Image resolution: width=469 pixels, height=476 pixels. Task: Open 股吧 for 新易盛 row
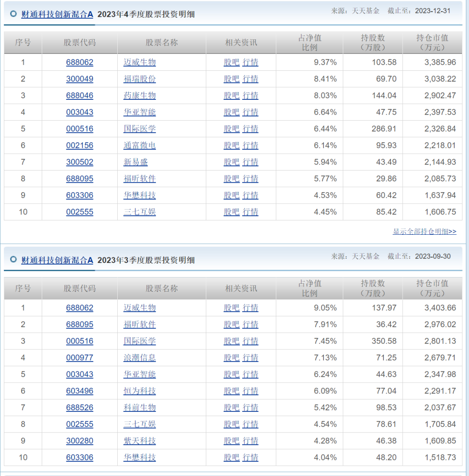(231, 162)
